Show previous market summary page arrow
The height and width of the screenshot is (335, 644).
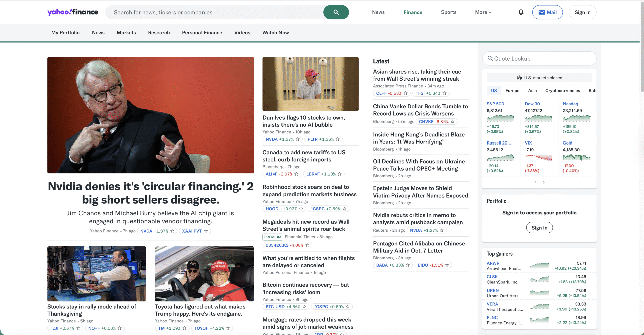pos(535,182)
